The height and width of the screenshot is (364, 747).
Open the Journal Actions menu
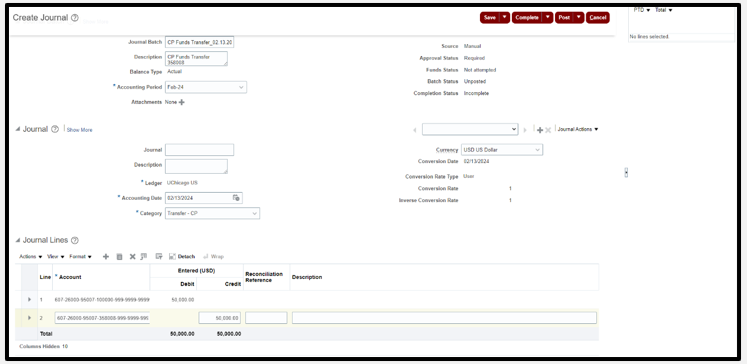coord(578,129)
